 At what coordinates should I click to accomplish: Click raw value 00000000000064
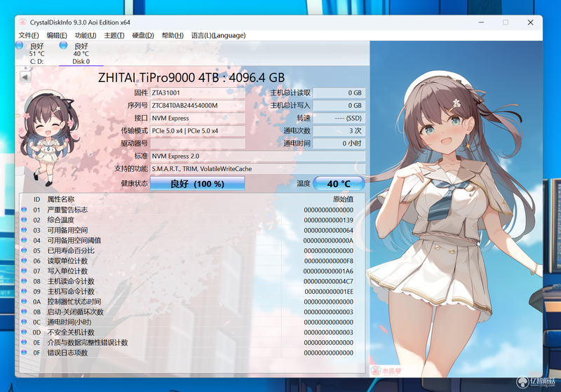click(328, 230)
